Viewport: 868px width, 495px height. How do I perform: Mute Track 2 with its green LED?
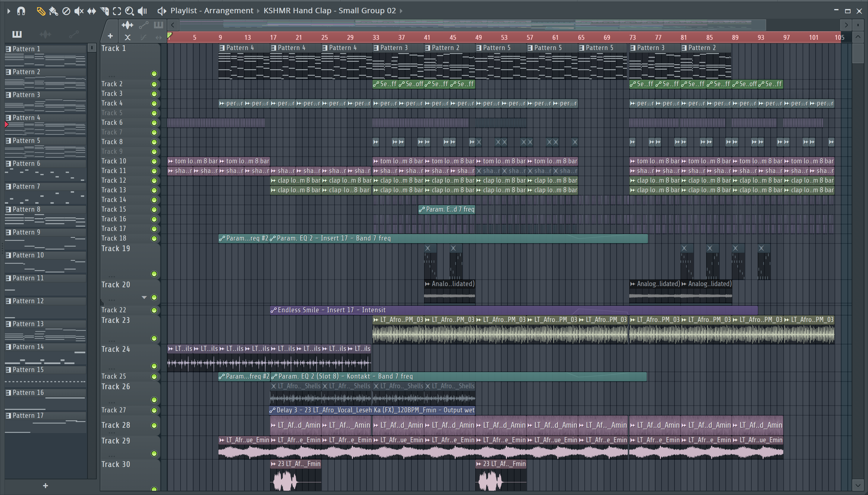154,84
